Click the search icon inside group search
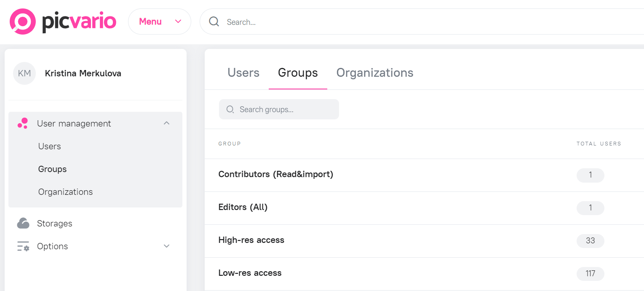The width and height of the screenshot is (644, 291). [x=230, y=109]
